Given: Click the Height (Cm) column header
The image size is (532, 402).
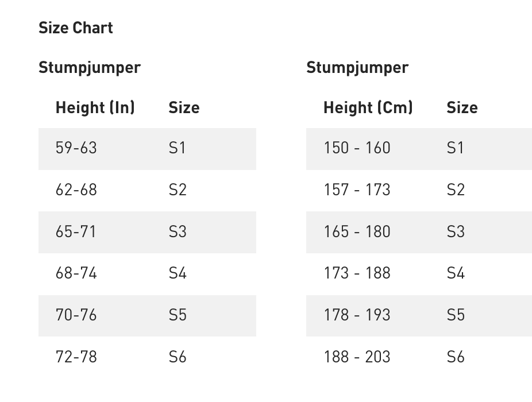Looking at the screenshot, I should [368, 107].
